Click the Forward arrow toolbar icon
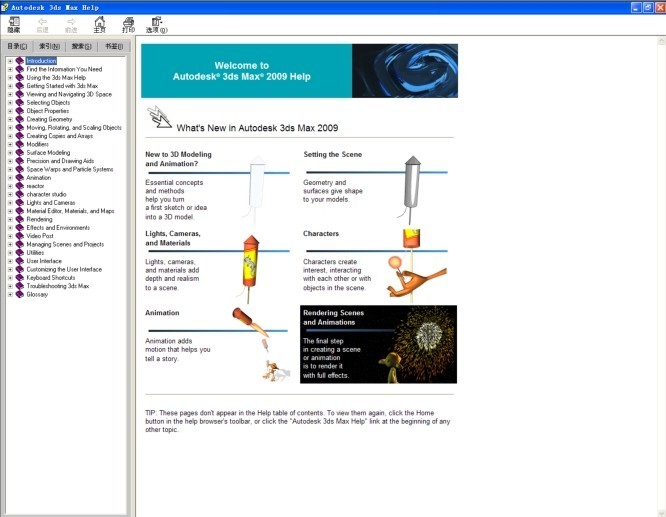This screenshot has height=517, width=666. pos(71,25)
